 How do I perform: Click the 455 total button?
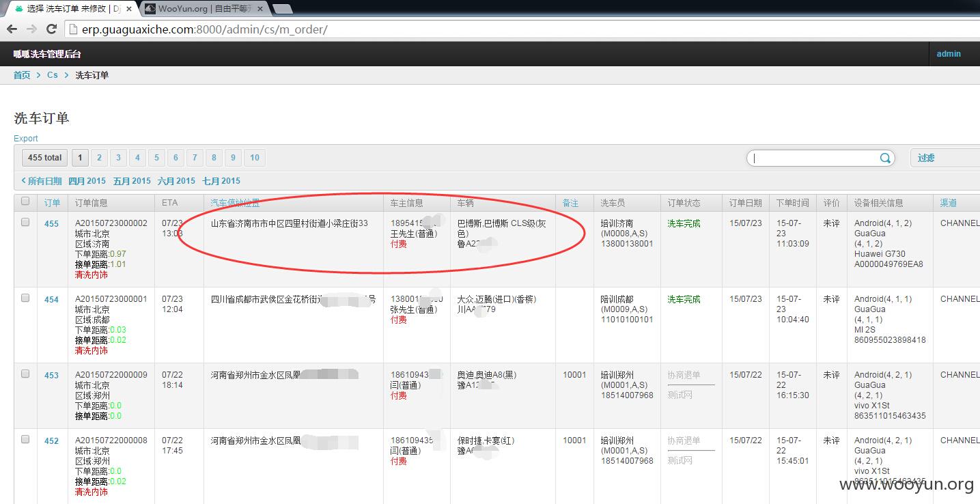(x=45, y=158)
